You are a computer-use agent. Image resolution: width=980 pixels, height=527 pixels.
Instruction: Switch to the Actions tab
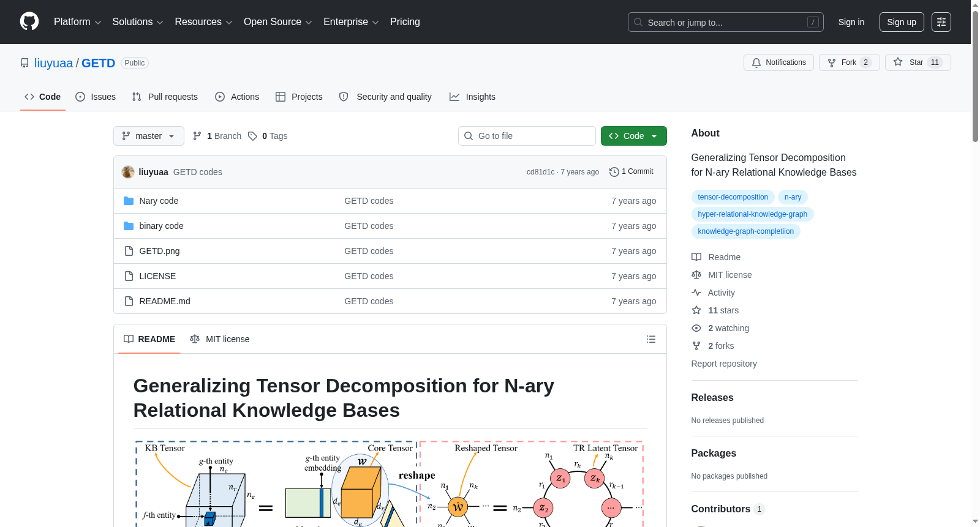click(x=237, y=97)
